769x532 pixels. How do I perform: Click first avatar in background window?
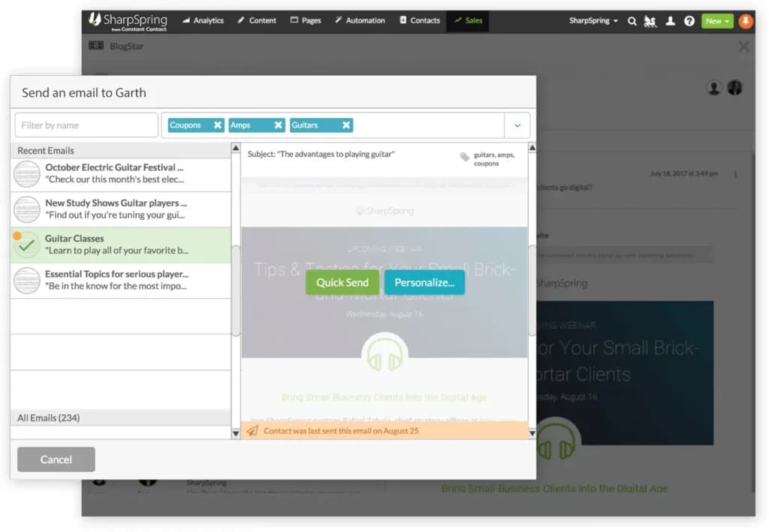point(714,88)
